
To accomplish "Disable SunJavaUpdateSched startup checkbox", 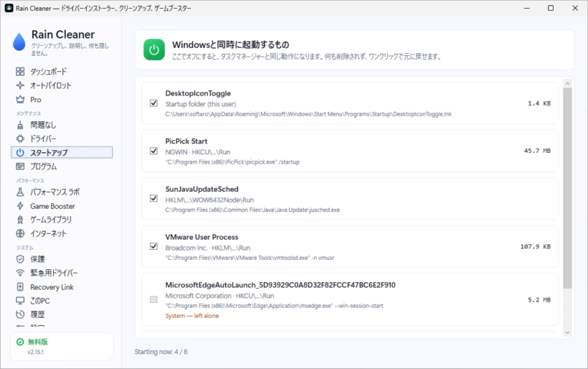I will tap(153, 198).
